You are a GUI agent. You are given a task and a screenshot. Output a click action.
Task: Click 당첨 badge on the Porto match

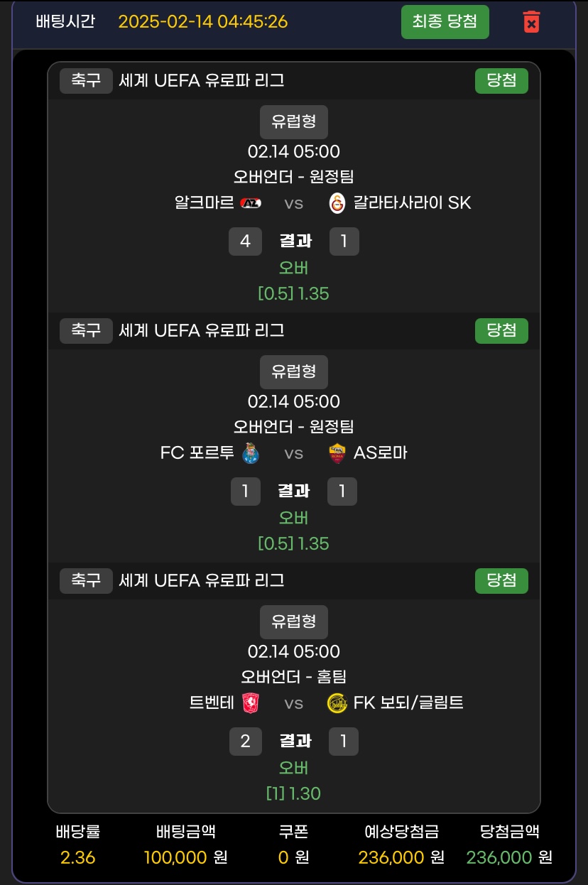(501, 331)
